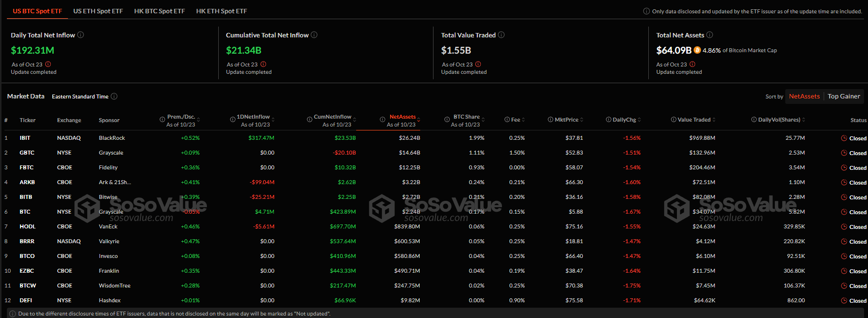The height and width of the screenshot is (318, 868).
Task: Select the -$99.04M net inflow for ARKB
Action: [x=262, y=182]
